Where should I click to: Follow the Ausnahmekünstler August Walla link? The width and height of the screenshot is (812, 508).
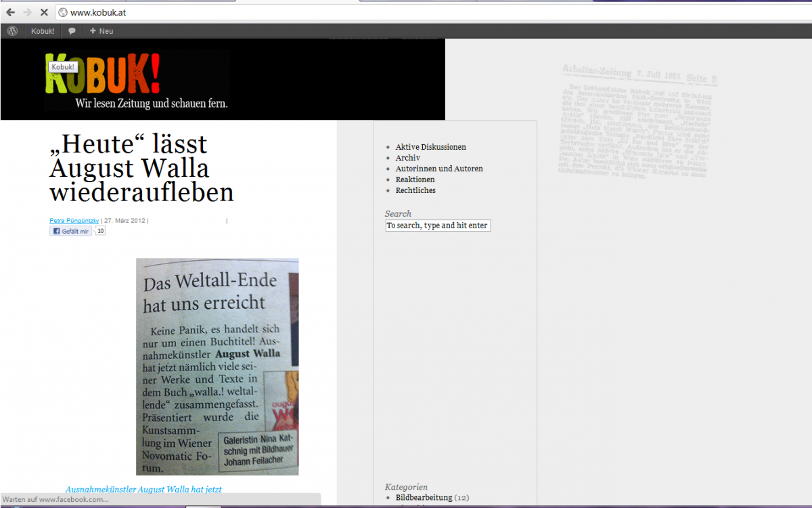[143, 489]
